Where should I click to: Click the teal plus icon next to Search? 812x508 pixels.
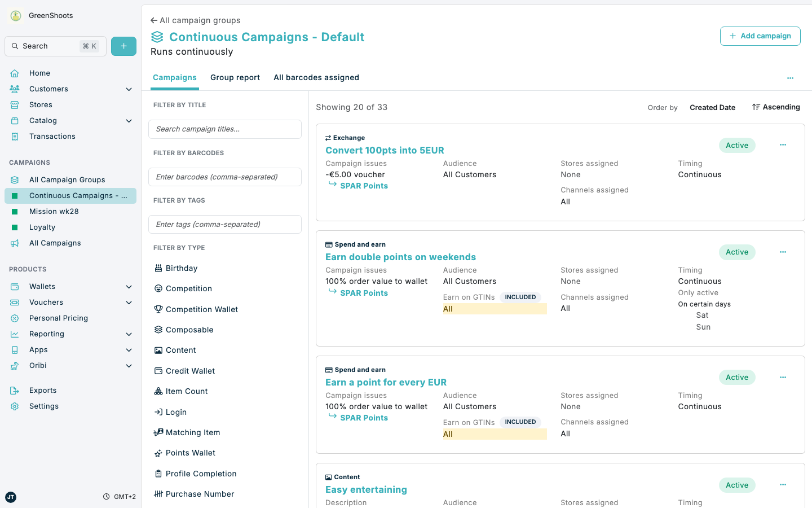tap(123, 46)
